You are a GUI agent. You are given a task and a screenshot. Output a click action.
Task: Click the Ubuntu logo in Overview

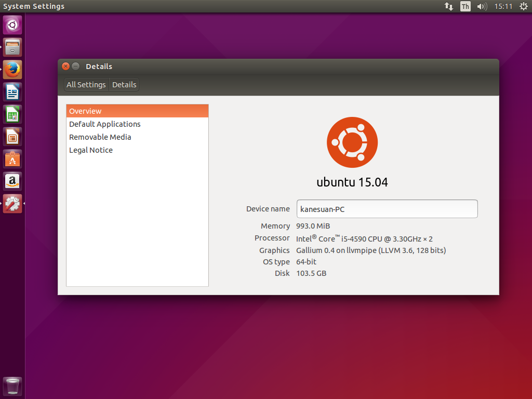click(x=352, y=142)
